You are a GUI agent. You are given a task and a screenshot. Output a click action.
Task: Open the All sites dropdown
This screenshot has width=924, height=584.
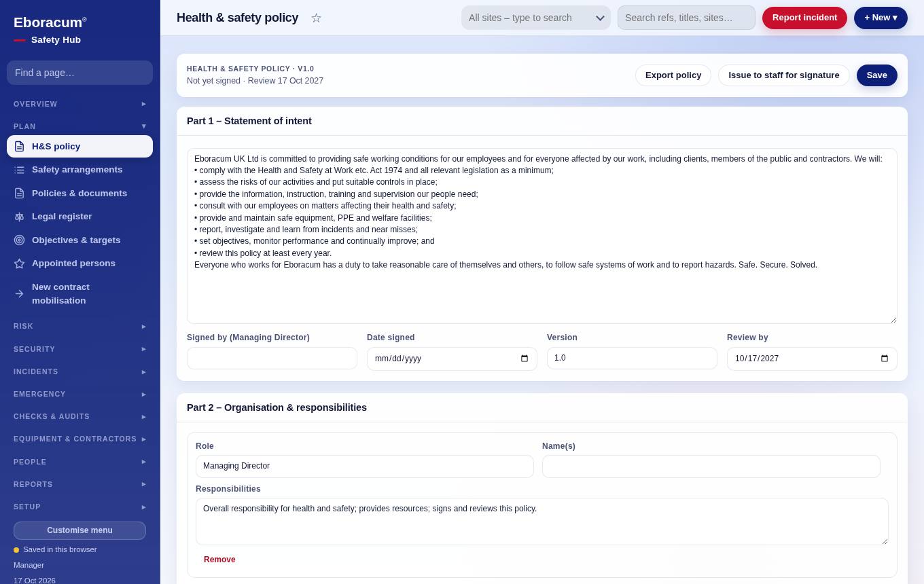pos(536,18)
